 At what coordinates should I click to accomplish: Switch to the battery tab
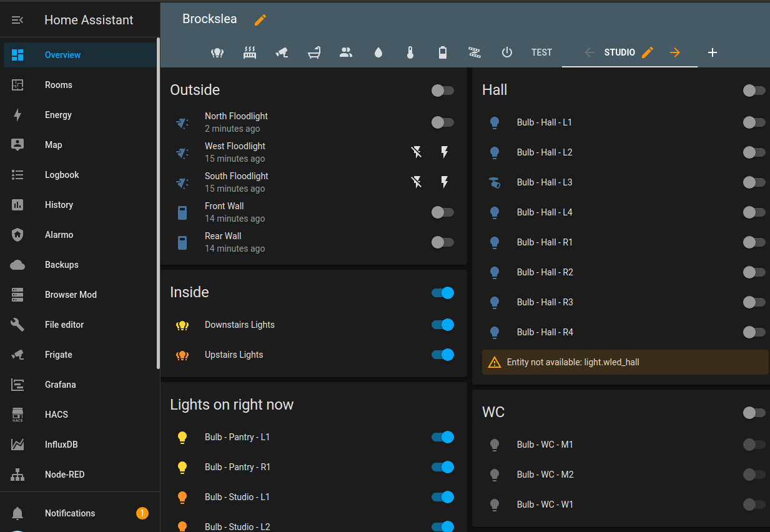click(x=443, y=52)
